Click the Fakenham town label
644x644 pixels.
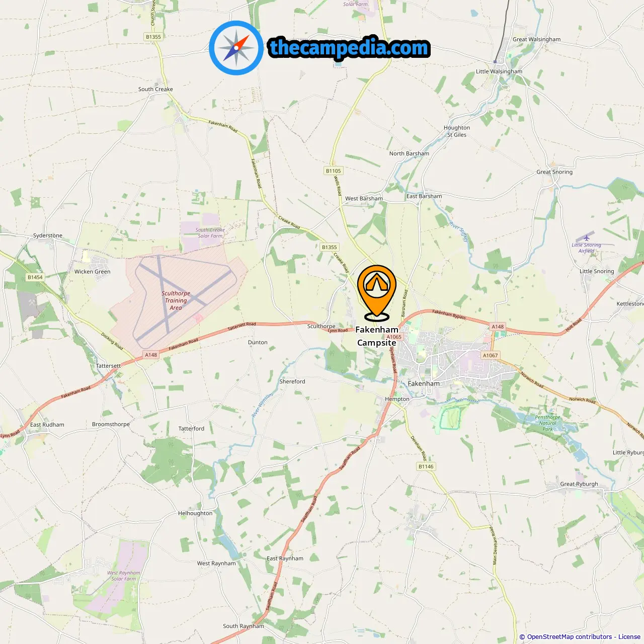point(424,383)
